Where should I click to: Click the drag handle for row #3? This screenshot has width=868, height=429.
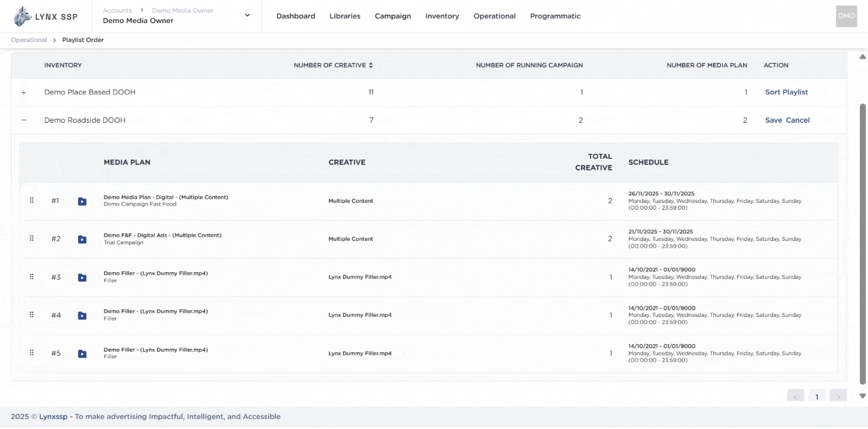click(x=32, y=277)
